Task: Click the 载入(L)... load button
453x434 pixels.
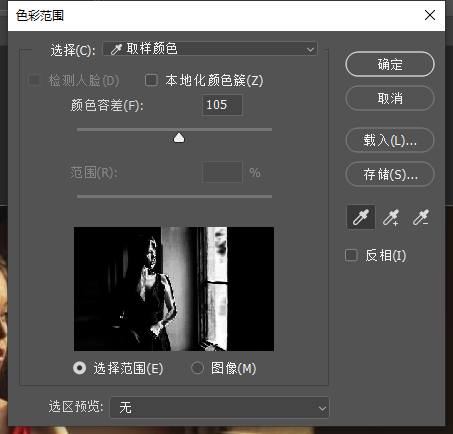Action: click(x=390, y=140)
